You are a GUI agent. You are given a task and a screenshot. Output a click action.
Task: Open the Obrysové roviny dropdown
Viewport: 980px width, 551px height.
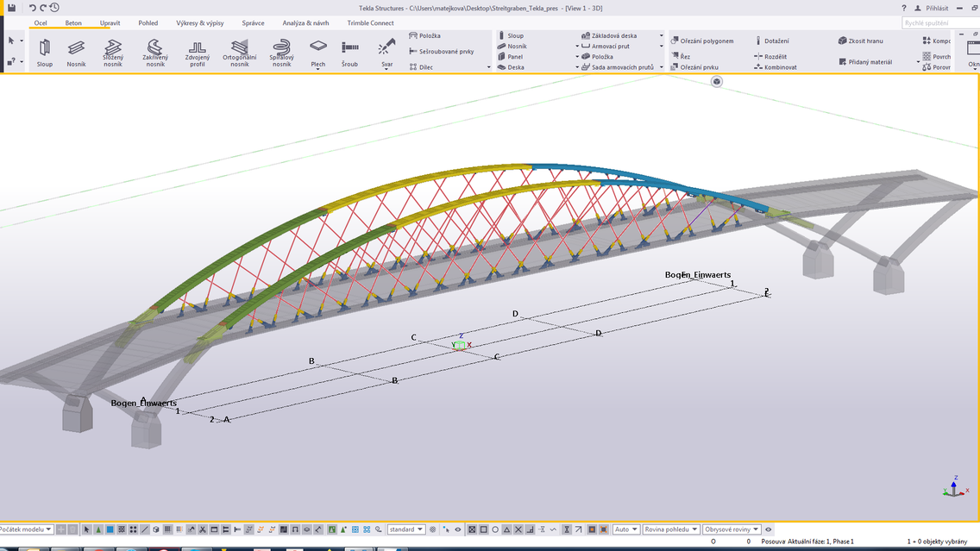click(x=732, y=529)
